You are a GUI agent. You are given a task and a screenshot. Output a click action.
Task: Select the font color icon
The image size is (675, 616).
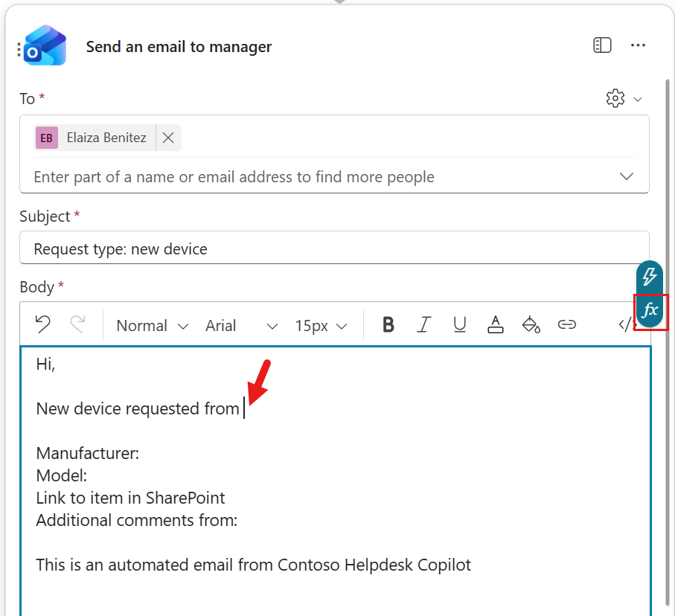[x=495, y=325]
